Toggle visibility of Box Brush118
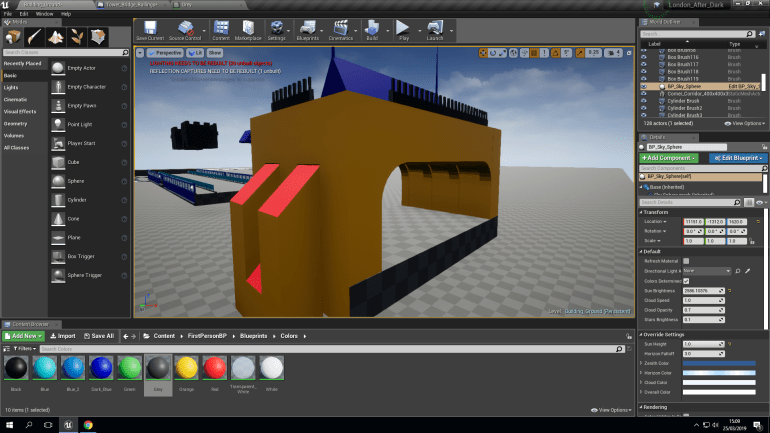Viewport: 770px width, 433px height. [x=644, y=72]
